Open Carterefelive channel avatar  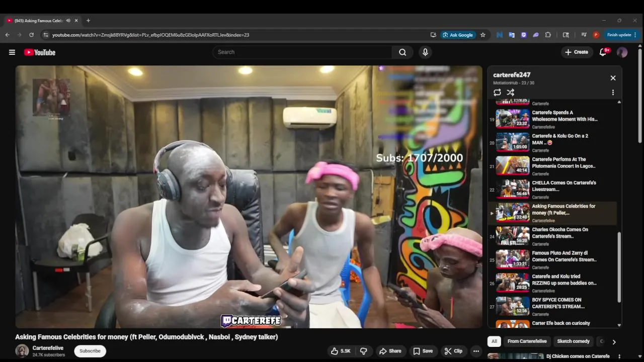tap(22, 351)
